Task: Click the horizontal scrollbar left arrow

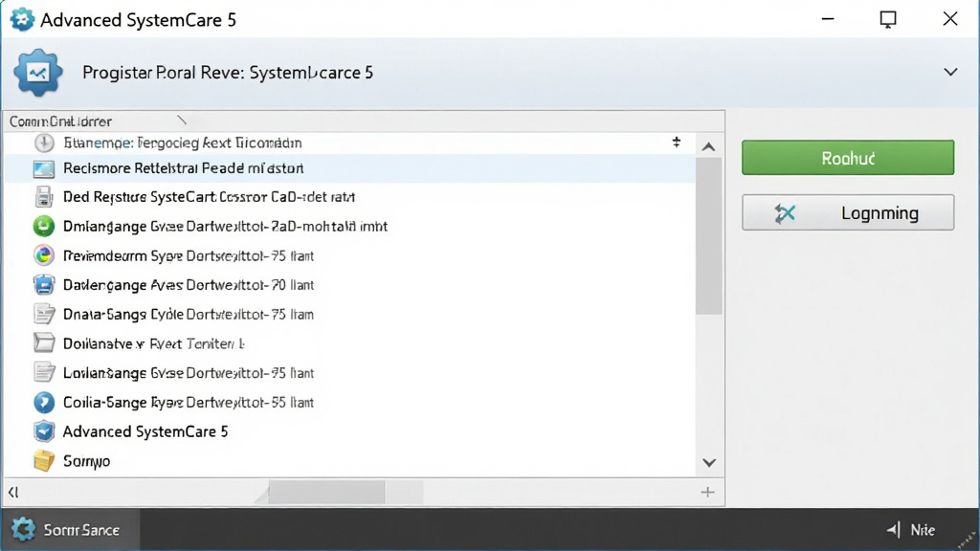Action: pyautogui.click(x=13, y=493)
